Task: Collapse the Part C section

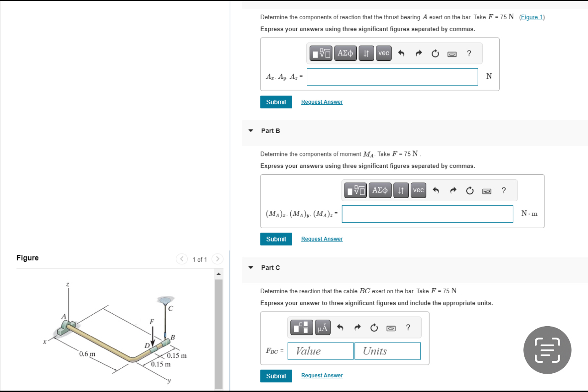Action: 250,268
